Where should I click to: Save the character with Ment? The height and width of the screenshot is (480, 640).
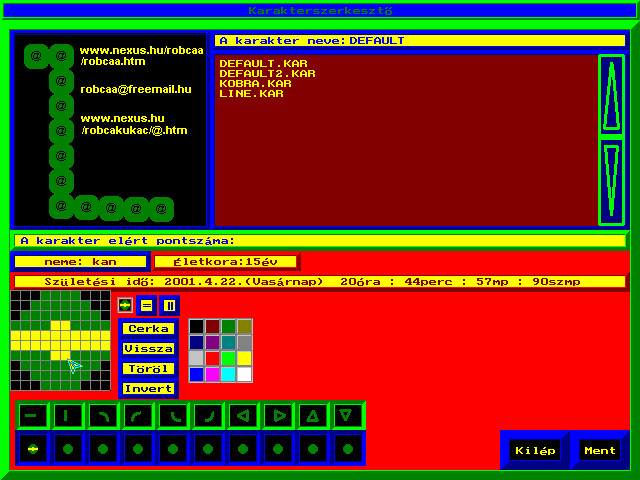click(600, 451)
